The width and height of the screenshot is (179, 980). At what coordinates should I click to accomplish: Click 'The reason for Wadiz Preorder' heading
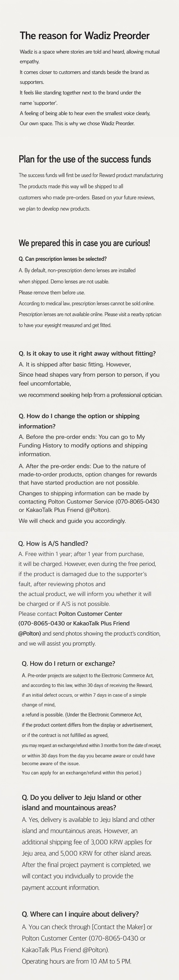click(x=85, y=36)
